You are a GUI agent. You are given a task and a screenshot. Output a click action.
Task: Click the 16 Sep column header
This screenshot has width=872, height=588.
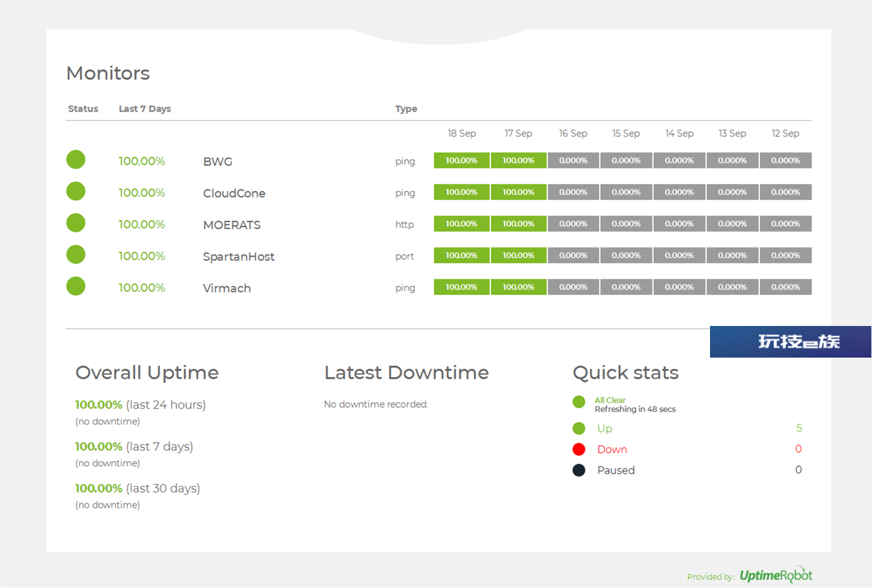(573, 134)
